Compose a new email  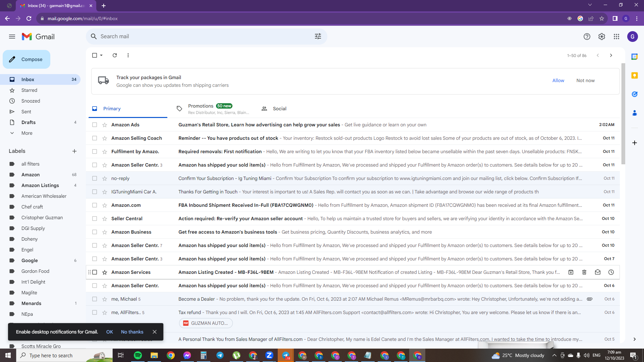[26, 59]
